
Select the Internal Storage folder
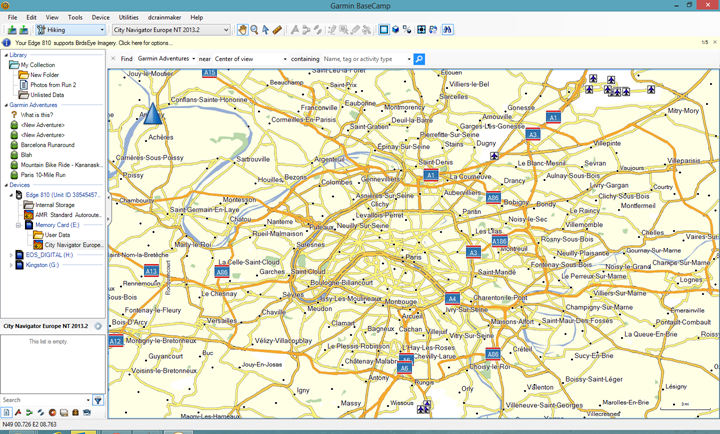[55, 205]
